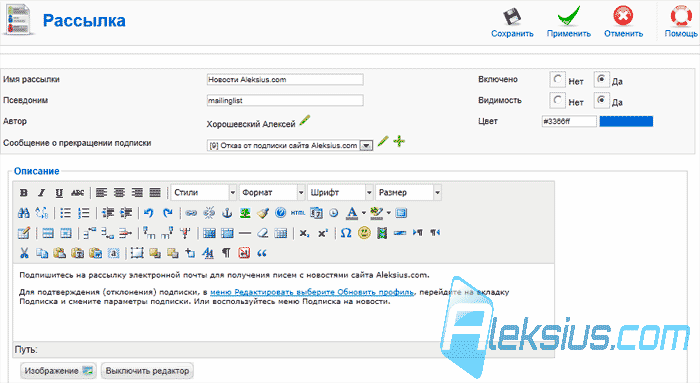Click the scissors Cut icon
Image resolution: width=700 pixels, height=383 pixels.
coord(24,253)
